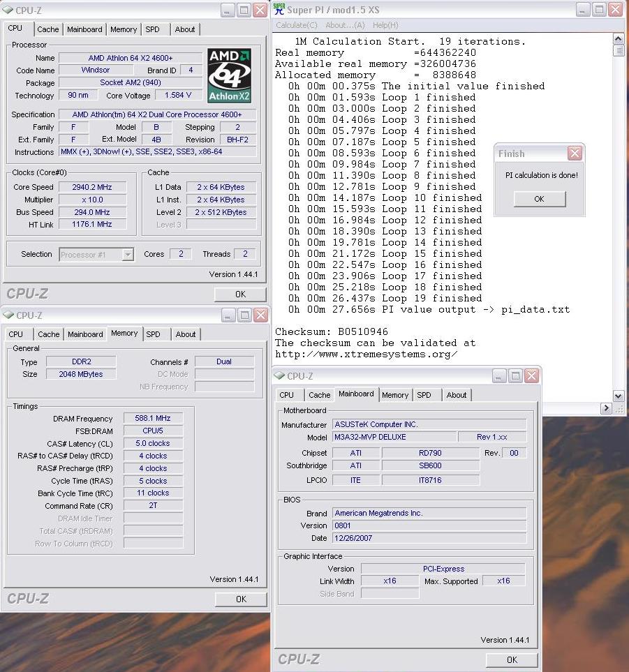Switch to About tab in Mainboard window
This screenshot has height=672, width=629.
coord(456,395)
